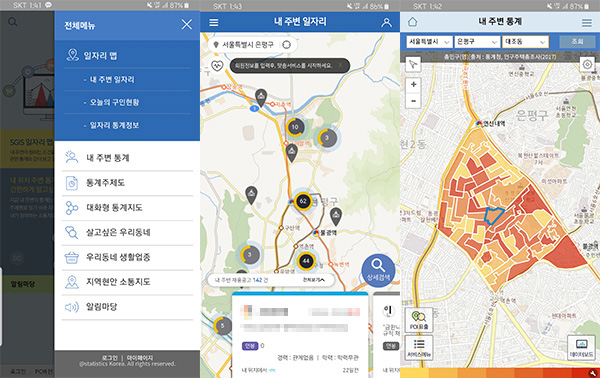Click the 알림마당 speaker icon
Image resolution: width=600 pixels, height=378 pixels.
point(72,307)
